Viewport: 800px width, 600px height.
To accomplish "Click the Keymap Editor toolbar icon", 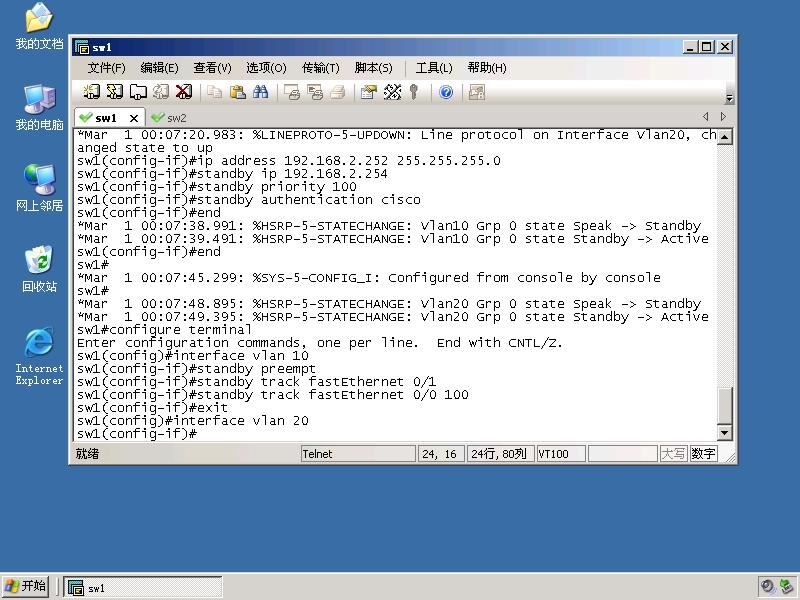I will (392, 92).
